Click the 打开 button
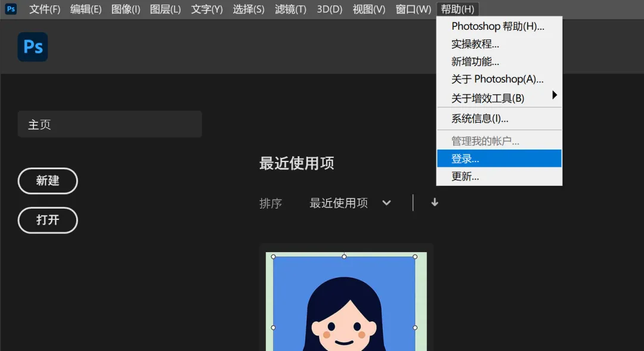 point(48,220)
